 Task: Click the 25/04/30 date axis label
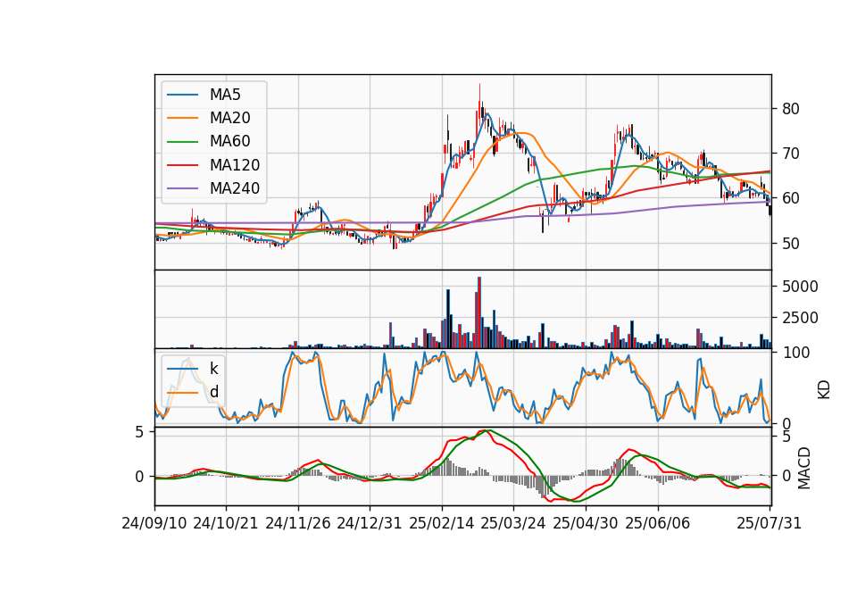[x=586, y=523]
